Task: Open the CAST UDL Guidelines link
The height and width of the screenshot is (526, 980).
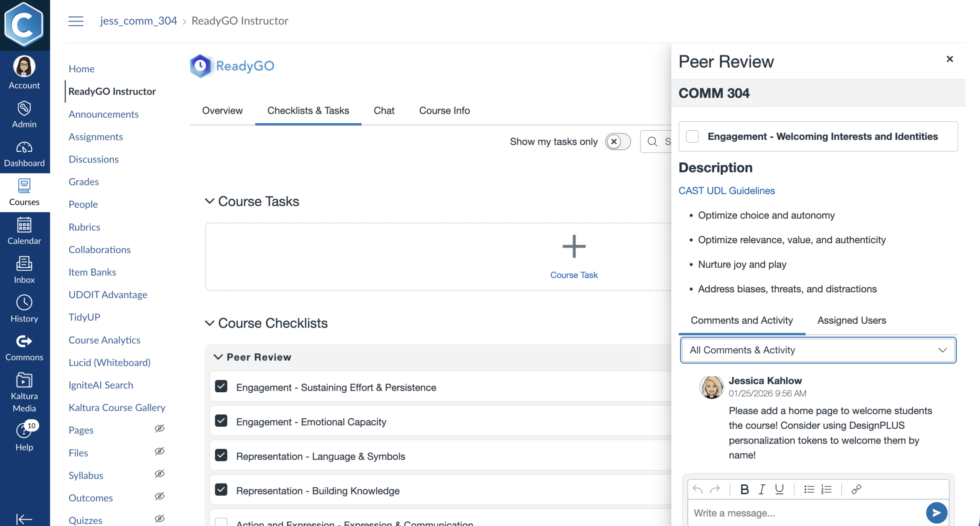Action: tap(726, 190)
